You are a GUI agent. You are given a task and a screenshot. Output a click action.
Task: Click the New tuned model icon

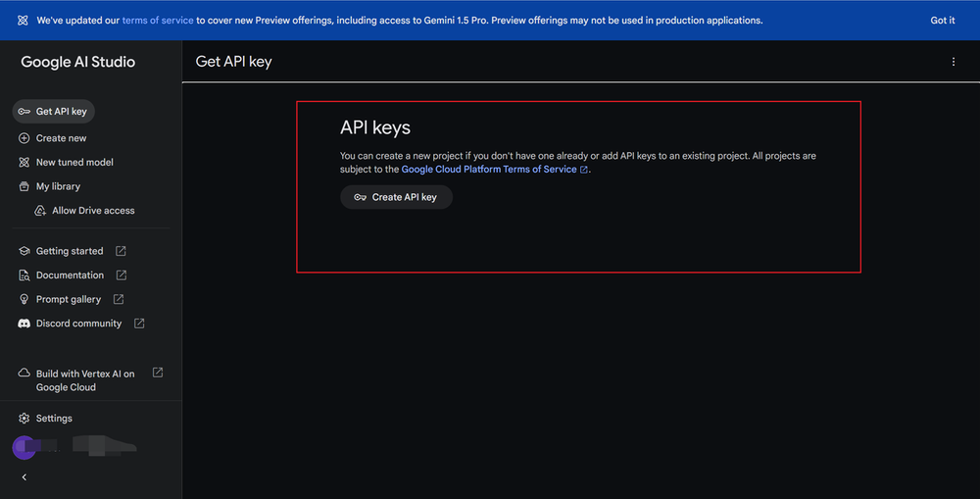24,163
